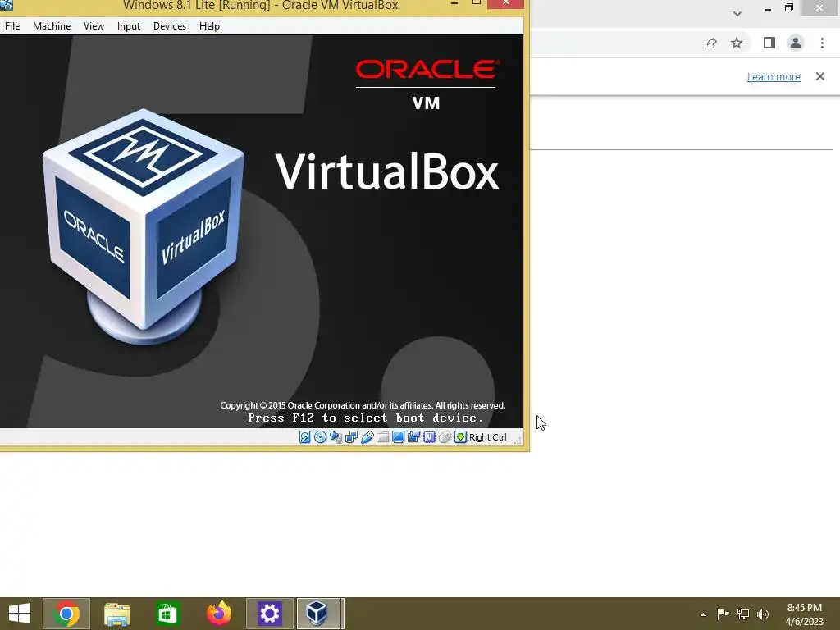The height and width of the screenshot is (630, 840).
Task: Toggle the mouse integration indicator icon
Action: click(x=445, y=437)
